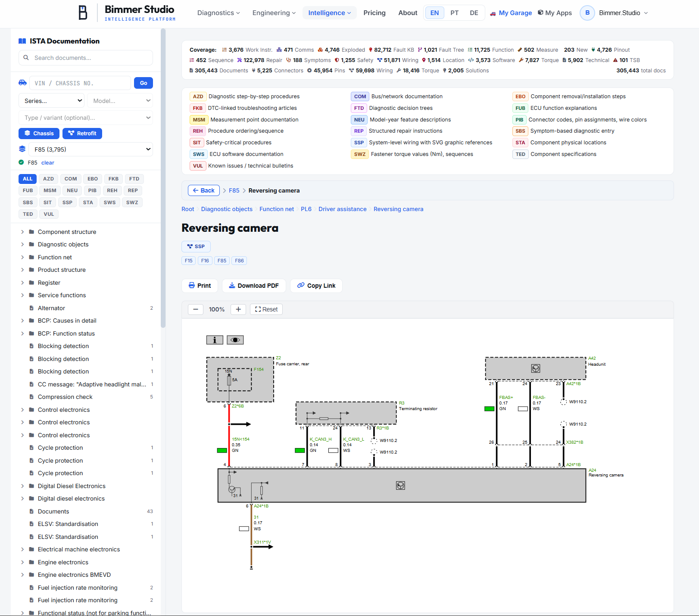This screenshot has width=699, height=616.
Task: Click the green wire color marker for 15N<154
Action: (222, 451)
